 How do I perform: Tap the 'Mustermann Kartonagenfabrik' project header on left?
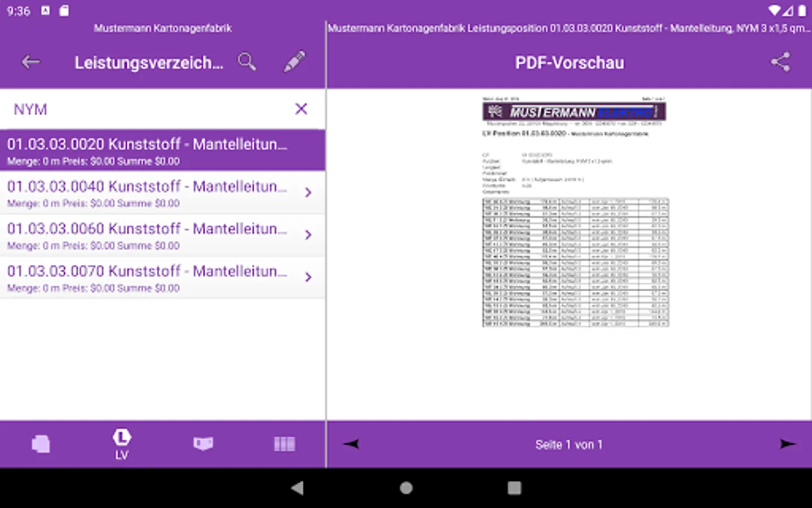pyautogui.click(x=162, y=28)
